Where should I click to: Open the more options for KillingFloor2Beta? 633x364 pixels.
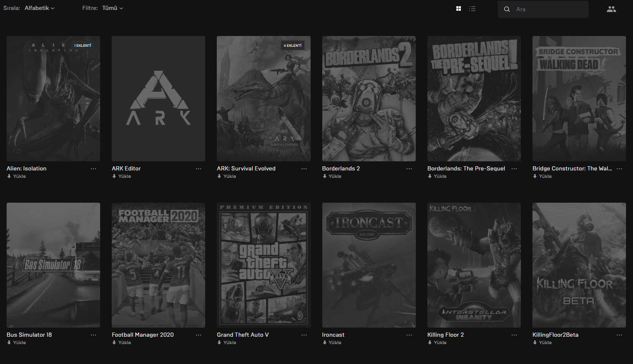[x=619, y=335]
